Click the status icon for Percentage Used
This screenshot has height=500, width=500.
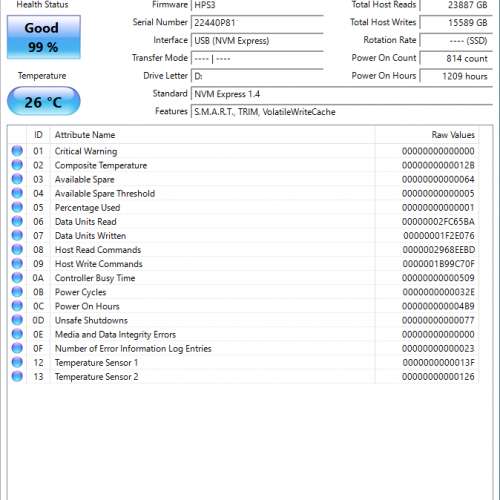[x=17, y=207]
